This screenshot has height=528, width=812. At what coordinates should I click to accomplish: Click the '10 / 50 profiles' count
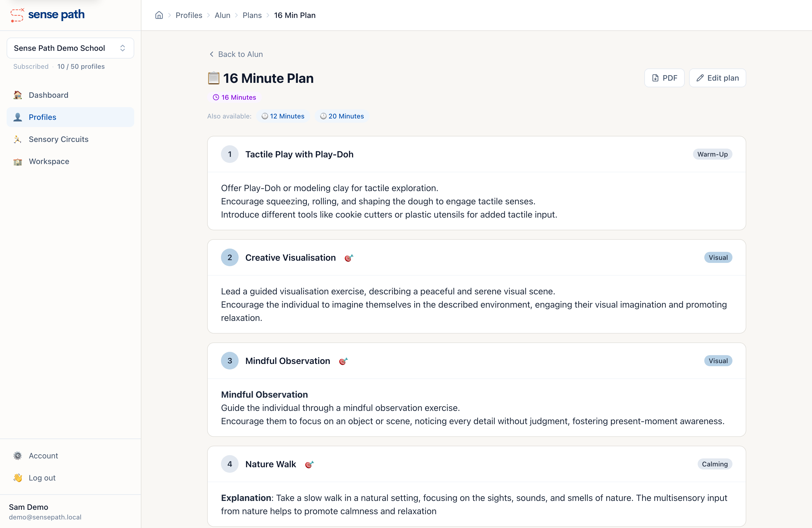(81, 67)
